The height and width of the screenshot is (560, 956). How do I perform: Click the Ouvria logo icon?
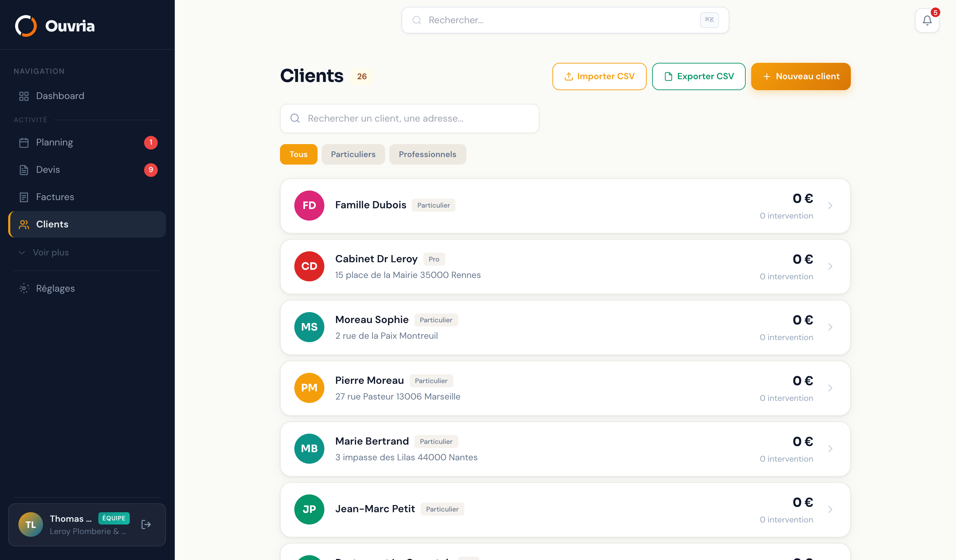click(26, 26)
